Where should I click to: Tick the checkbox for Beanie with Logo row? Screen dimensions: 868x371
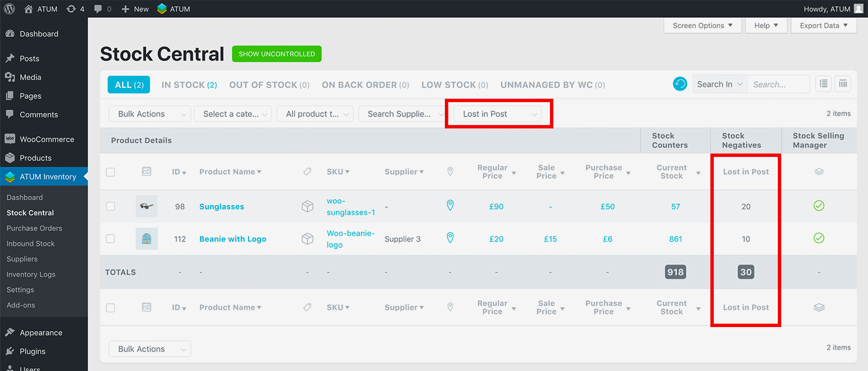point(110,239)
